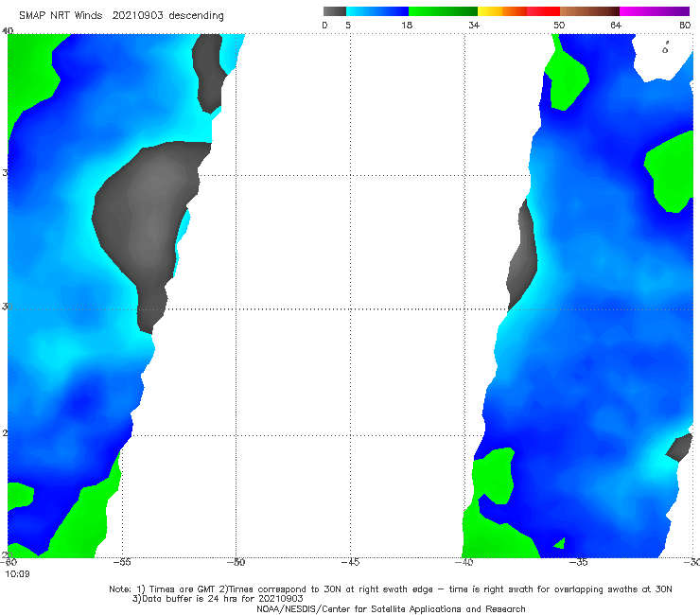
Task: Click the longitude label -50
Action: click(x=236, y=562)
